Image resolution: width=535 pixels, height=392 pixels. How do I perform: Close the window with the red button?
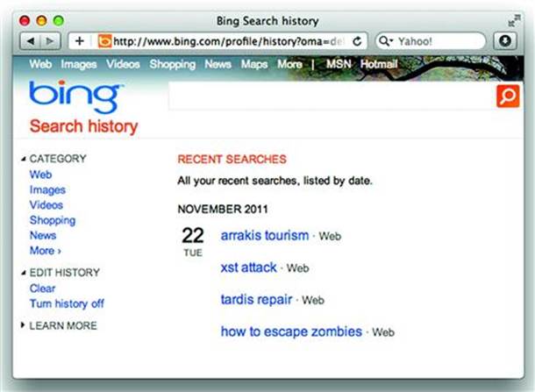tap(25, 20)
